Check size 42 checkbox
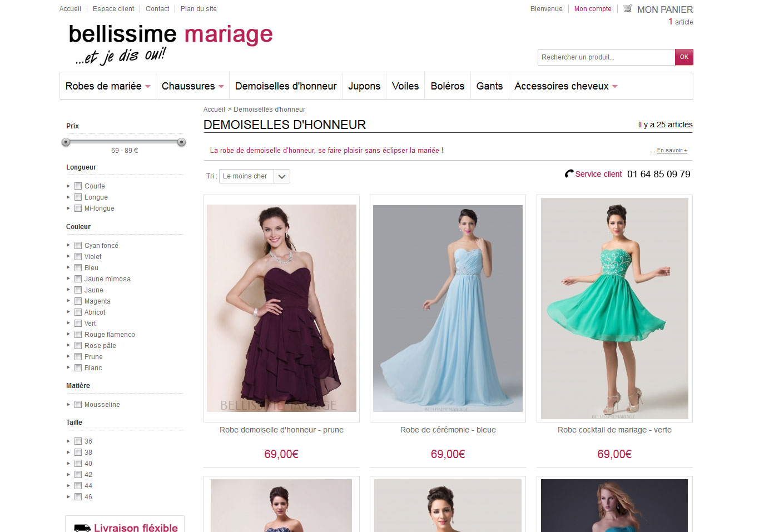 (x=78, y=475)
